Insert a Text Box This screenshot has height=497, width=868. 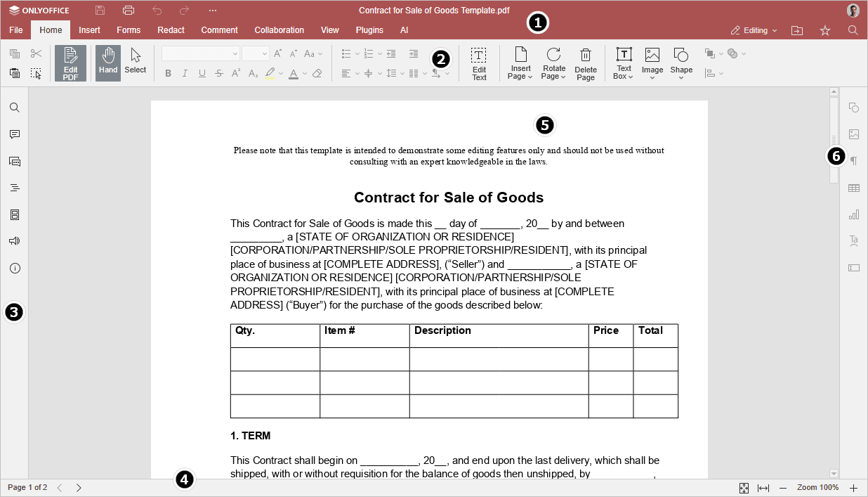(x=624, y=64)
